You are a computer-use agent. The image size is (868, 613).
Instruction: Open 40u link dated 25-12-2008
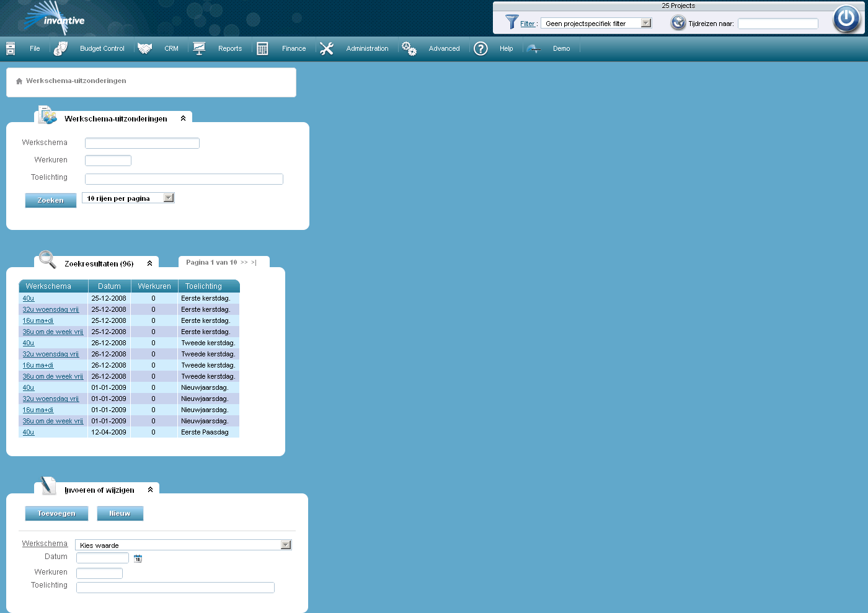click(x=29, y=299)
